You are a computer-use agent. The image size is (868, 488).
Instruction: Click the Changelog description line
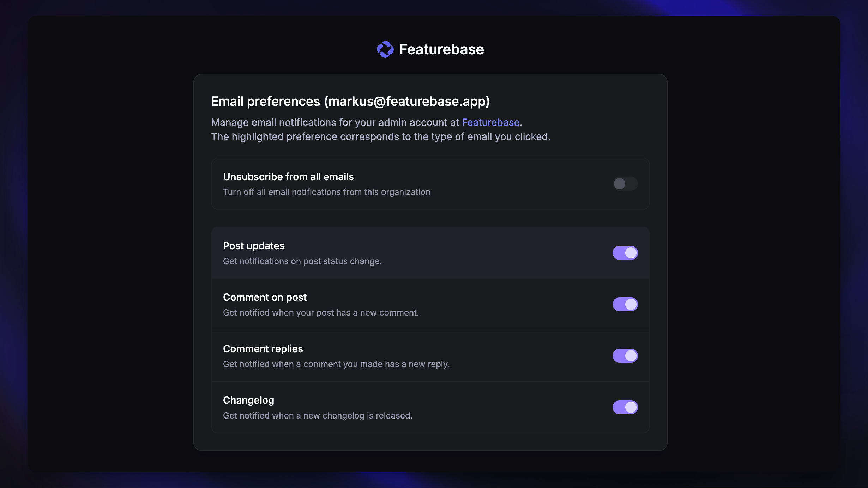pyautogui.click(x=317, y=415)
